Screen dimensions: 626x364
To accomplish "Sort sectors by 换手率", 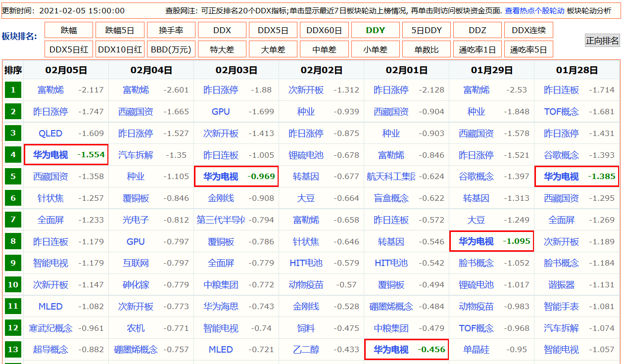I will tap(171, 31).
